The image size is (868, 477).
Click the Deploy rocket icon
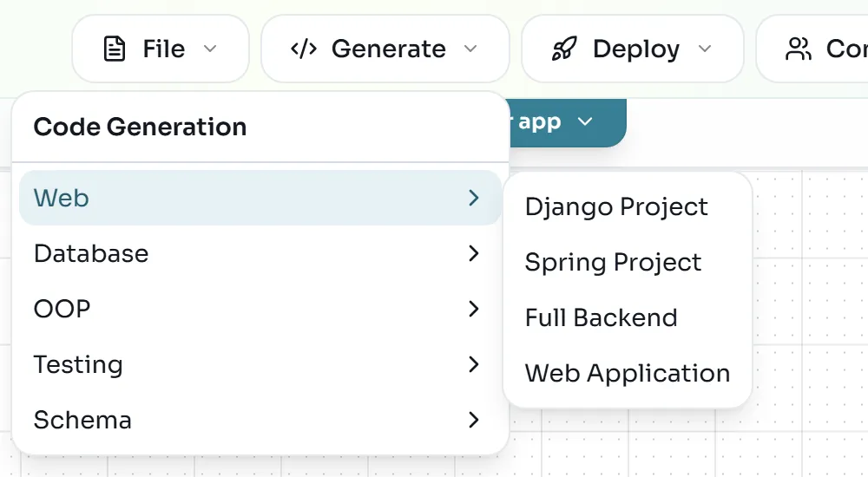click(564, 49)
